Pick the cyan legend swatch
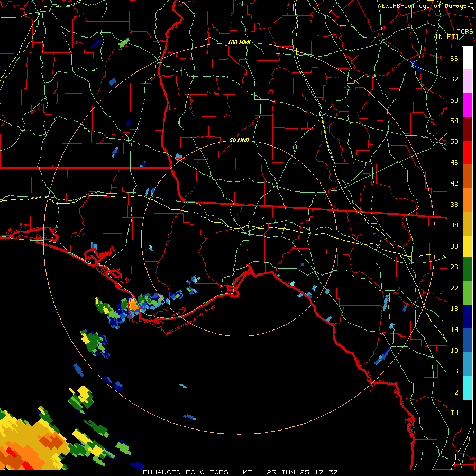 pos(467,388)
